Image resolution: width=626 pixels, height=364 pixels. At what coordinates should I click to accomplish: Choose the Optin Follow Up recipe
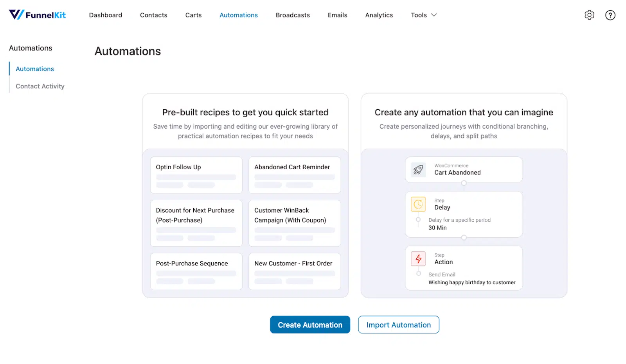(196, 175)
